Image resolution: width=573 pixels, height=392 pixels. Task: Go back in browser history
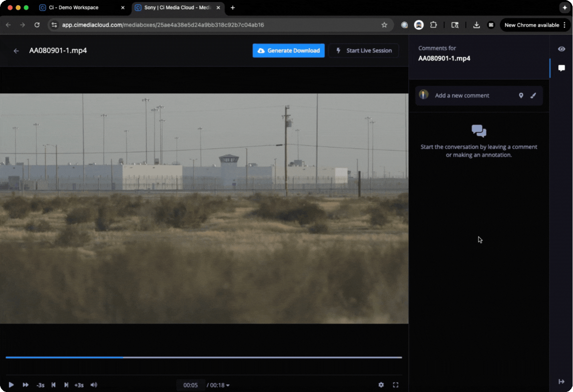point(8,25)
